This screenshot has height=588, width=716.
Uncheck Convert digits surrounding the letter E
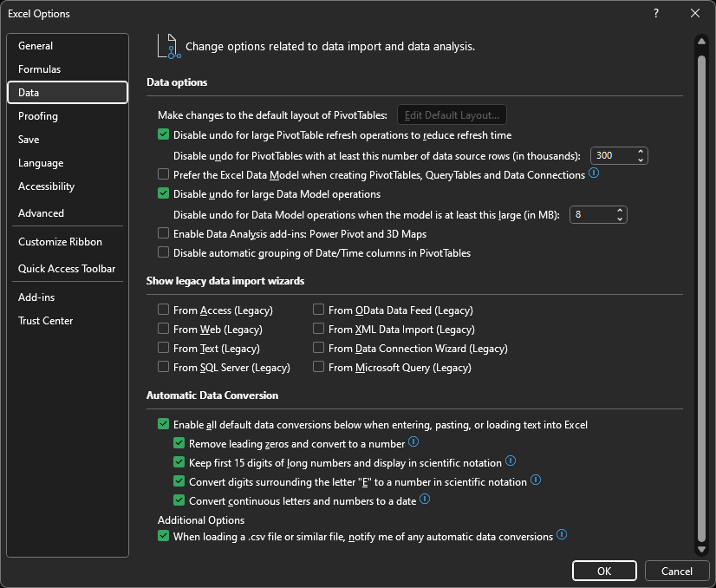tap(179, 481)
